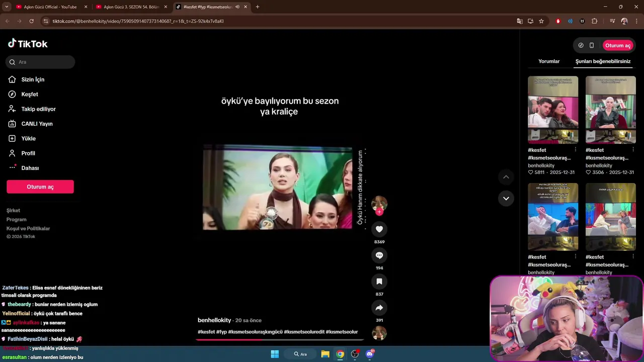The image size is (644, 362).
Task: Bookmark this page with the star icon
Action: pos(541,21)
